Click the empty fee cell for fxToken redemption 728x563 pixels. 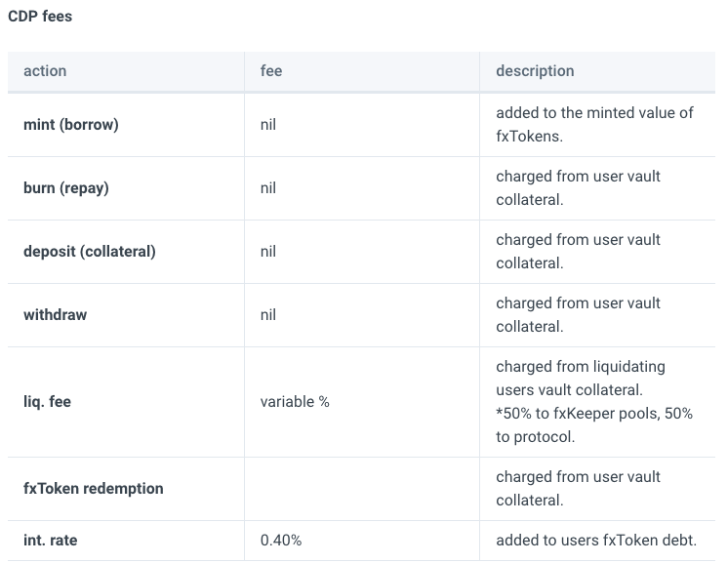[362, 489]
